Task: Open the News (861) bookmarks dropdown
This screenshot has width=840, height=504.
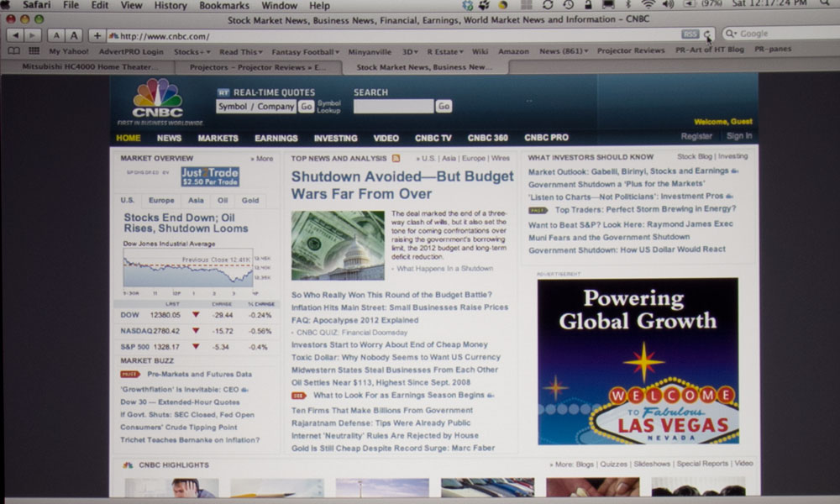Action: coord(564,51)
